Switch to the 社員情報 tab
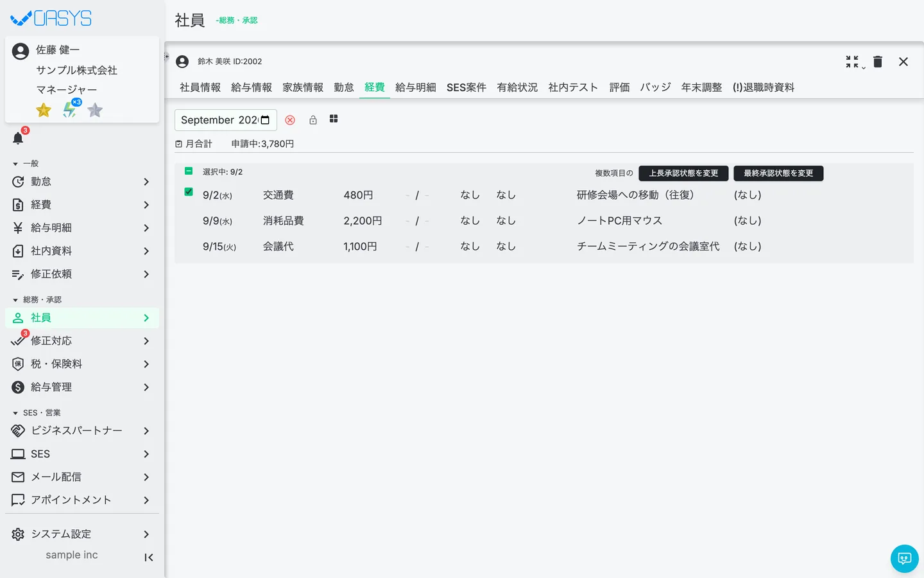This screenshot has width=924, height=578. (x=200, y=87)
